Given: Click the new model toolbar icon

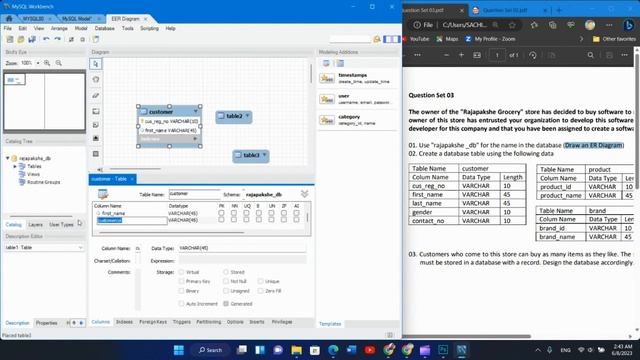Looking at the screenshot, I should (x=10, y=39).
